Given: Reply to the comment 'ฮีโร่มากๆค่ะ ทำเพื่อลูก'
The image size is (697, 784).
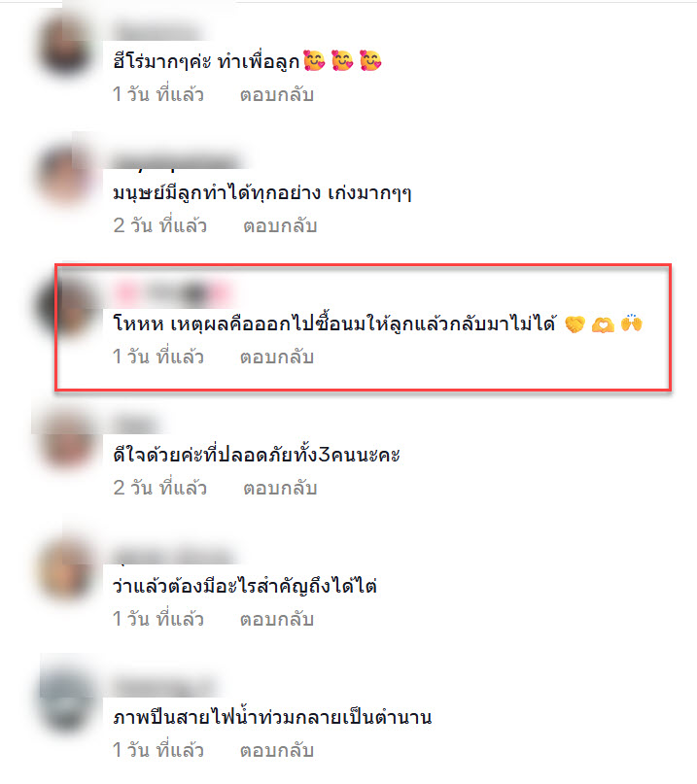Looking at the screenshot, I should (277, 94).
